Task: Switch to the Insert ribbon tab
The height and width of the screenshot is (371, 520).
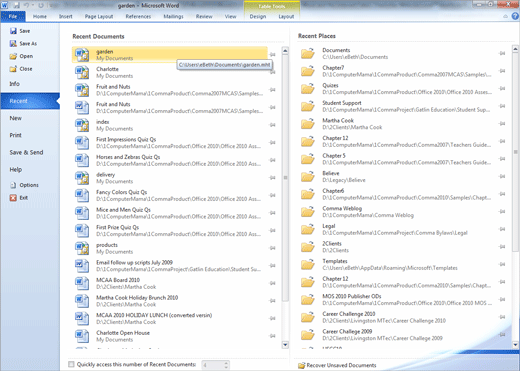Action: click(x=66, y=16)
